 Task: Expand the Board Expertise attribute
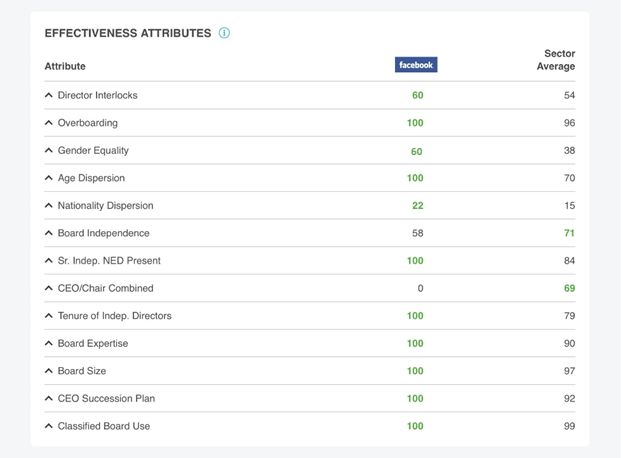click(x=49, y=344)
